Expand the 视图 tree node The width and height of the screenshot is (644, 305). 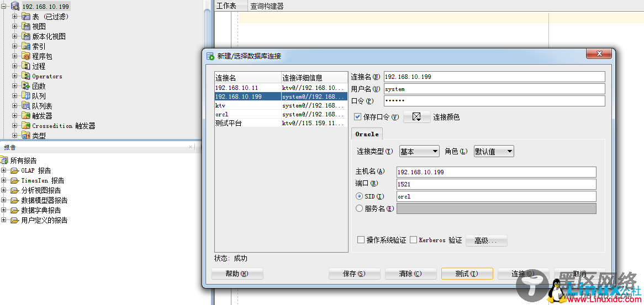click(x=15, y=26)
